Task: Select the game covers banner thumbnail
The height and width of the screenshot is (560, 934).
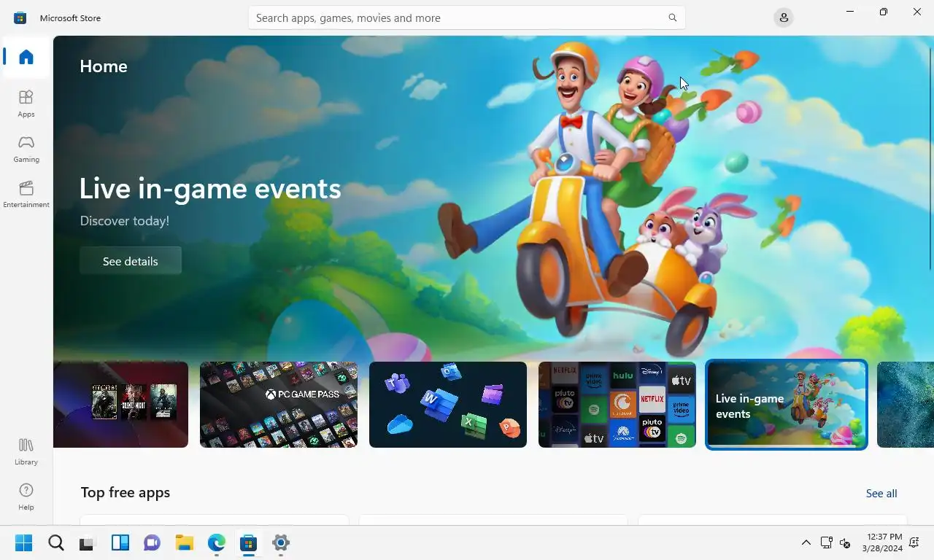Action: point(120,405)
